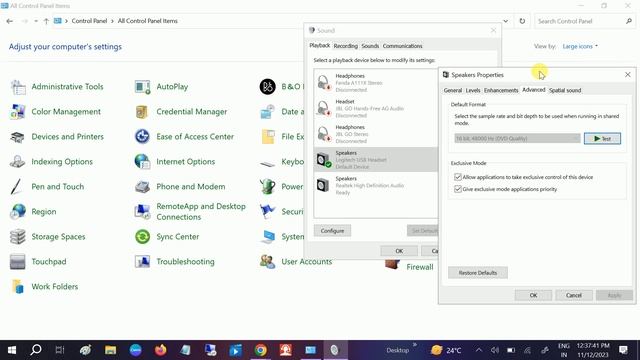Switch to Enhancements tab
Image resolution: width=640 pixels, height=360 pixels.
(x=501, y=90)
